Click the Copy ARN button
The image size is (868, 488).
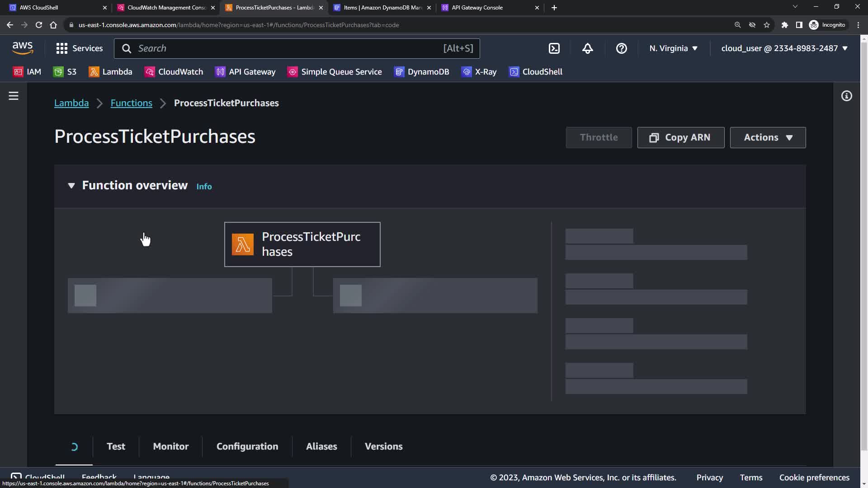click(x=680, y=137)
